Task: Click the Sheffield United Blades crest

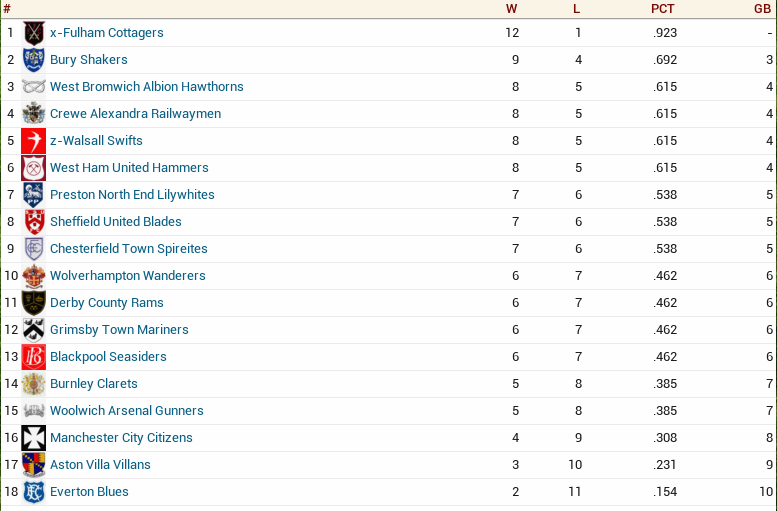Action: pyautogui.click(x=34, y=222)
